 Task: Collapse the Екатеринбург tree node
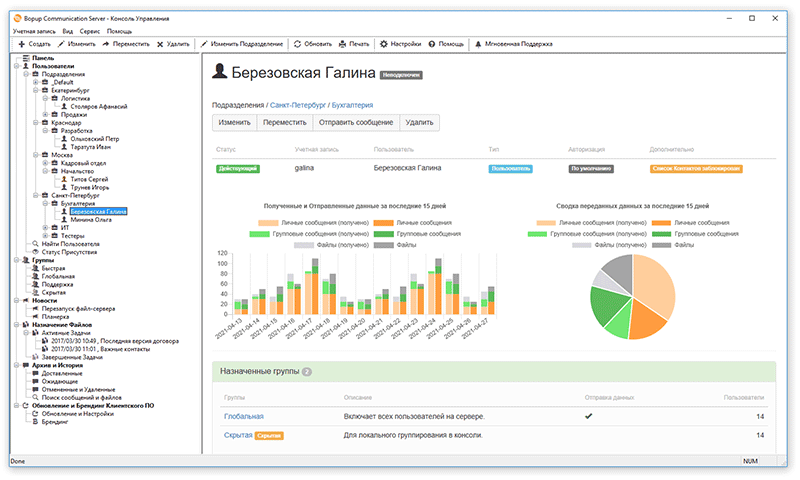(x=34, y=91)
